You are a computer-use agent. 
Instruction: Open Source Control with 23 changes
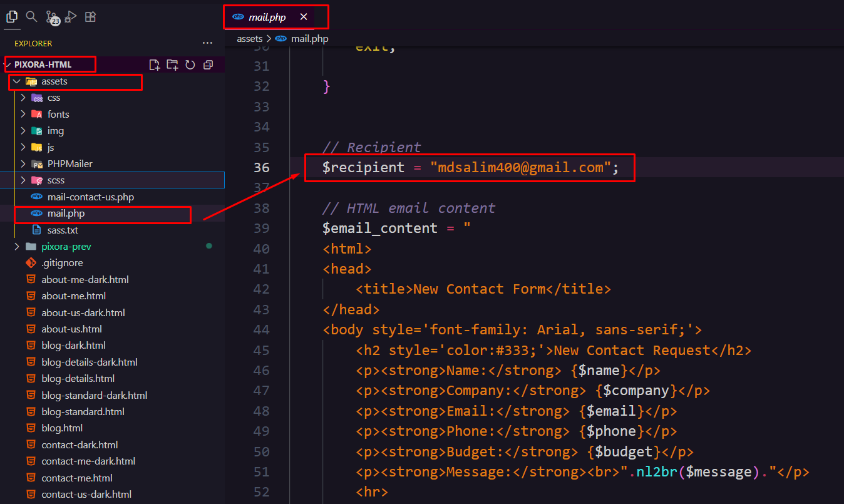point(52,18)
